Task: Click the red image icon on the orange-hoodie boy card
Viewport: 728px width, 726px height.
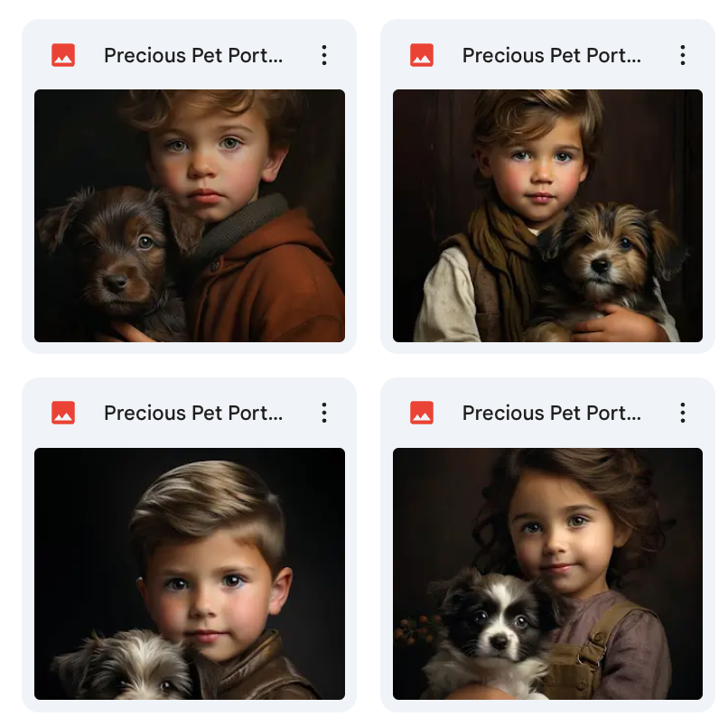Action: tap(63, 55)
